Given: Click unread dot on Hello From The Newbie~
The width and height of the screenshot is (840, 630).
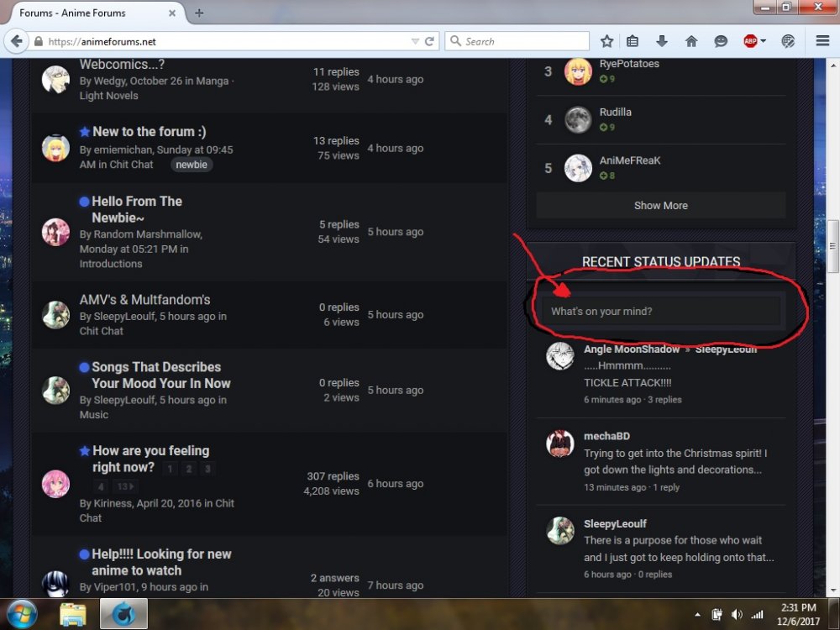Looking at the screenshot, I should (x=84, y=202).
